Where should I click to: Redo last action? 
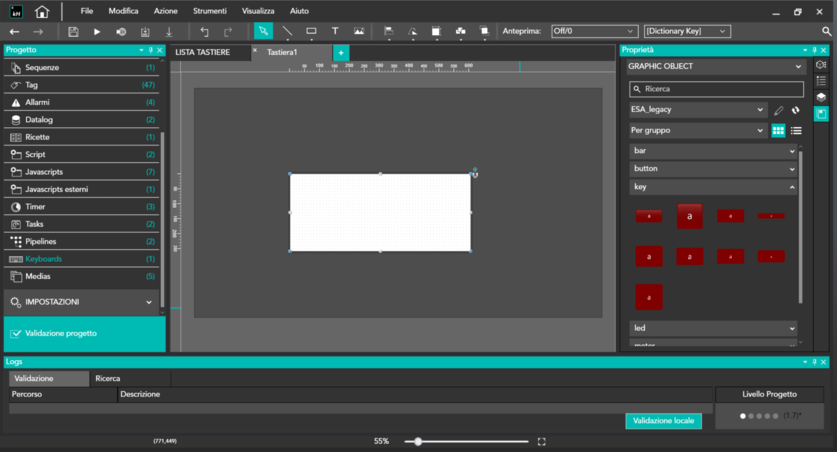[228, 32]
